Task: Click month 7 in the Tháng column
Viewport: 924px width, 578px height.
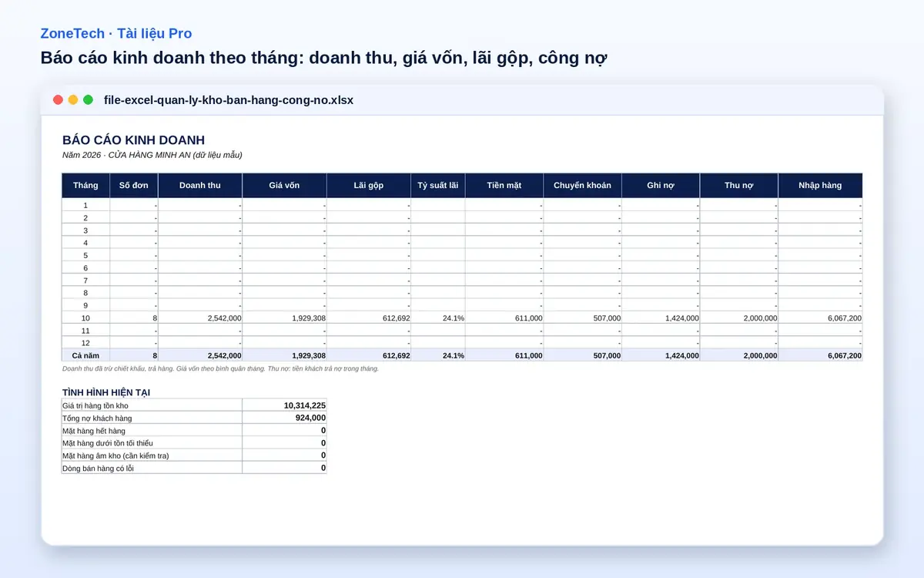Action: [x=85, y=281]
